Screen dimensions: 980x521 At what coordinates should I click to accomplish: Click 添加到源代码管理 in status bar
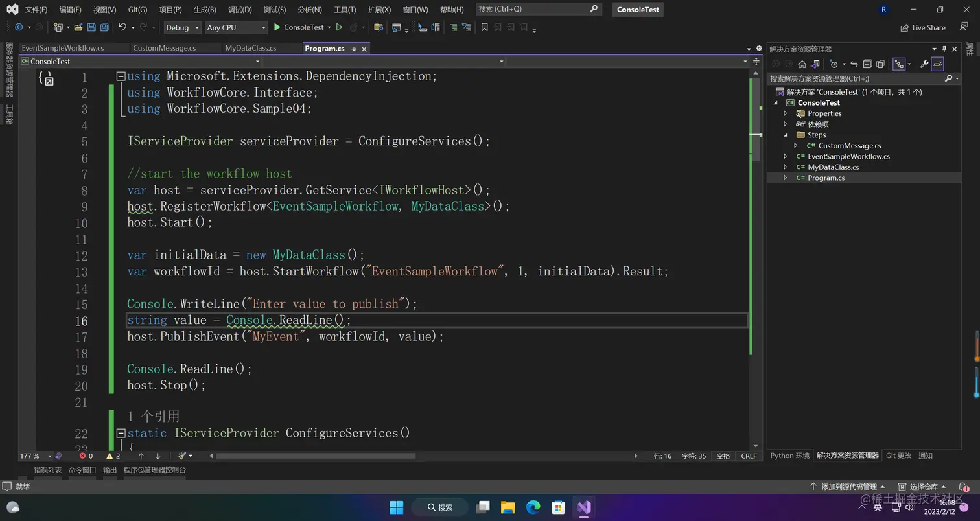(x=848, y=487)
